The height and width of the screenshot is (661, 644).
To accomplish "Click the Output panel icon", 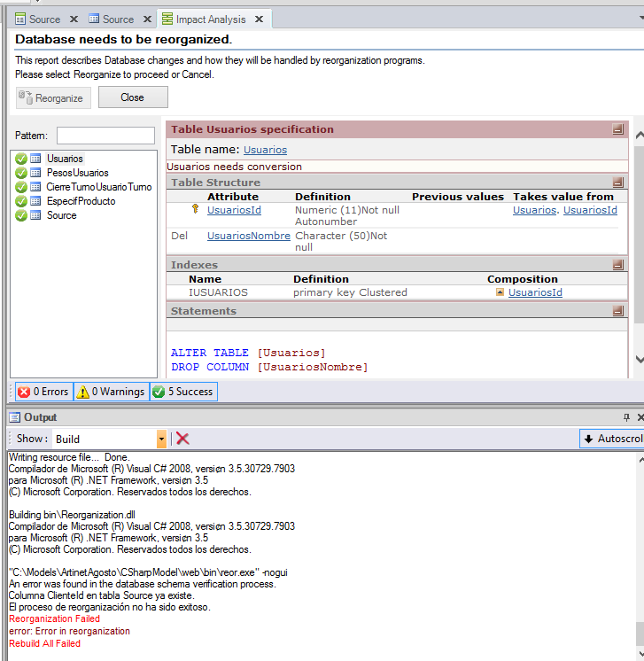I will [x=15, y=417].
